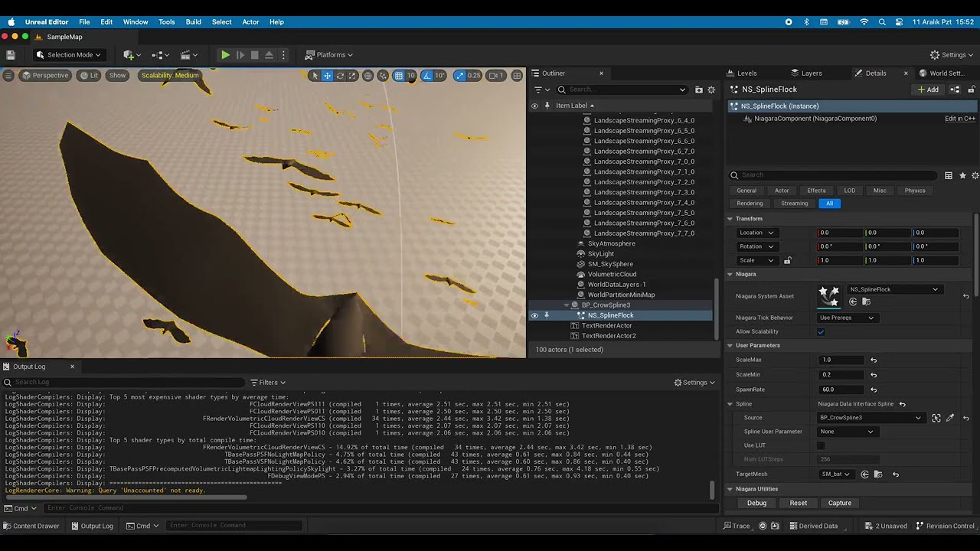
Task: Click the green Play button
Action: (225, 55)
